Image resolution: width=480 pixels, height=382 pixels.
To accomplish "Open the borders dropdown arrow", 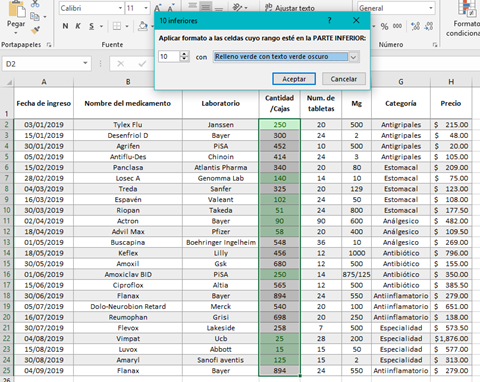I will (127, 26).
